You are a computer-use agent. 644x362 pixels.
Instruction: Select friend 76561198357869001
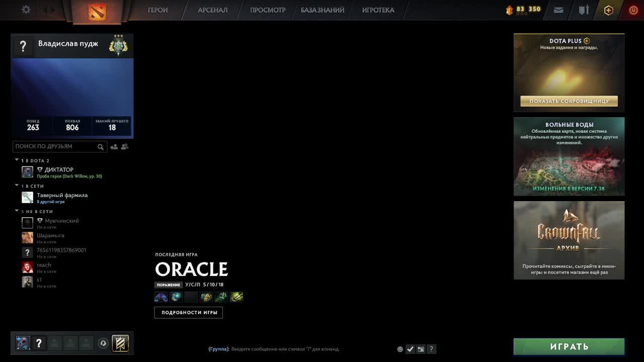click(x=61, y=250)
